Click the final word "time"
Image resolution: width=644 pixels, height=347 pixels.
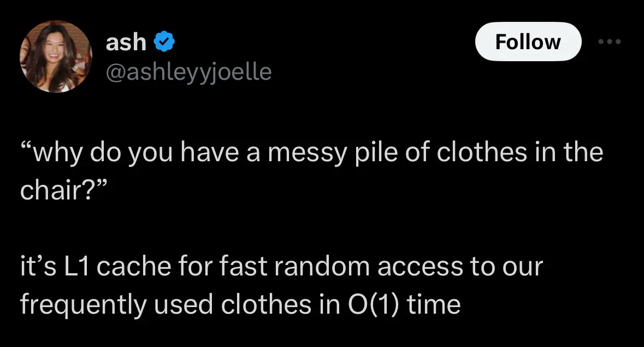[x=434, y=304]
